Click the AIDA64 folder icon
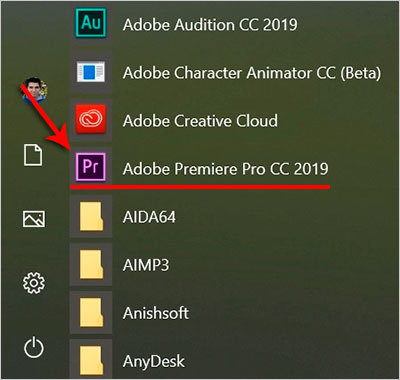The height and width of the screenshot is (380, 400). 91,216
